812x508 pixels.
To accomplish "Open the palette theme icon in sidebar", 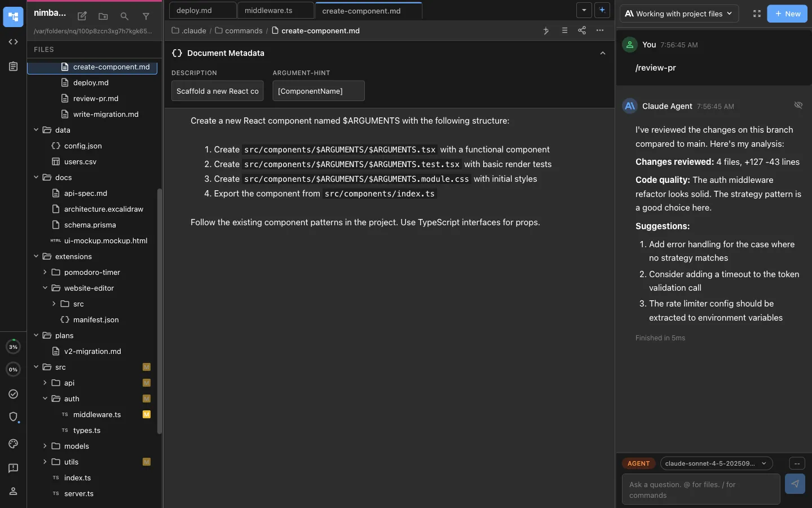I will pyautogui.click(x=14, y=444).
